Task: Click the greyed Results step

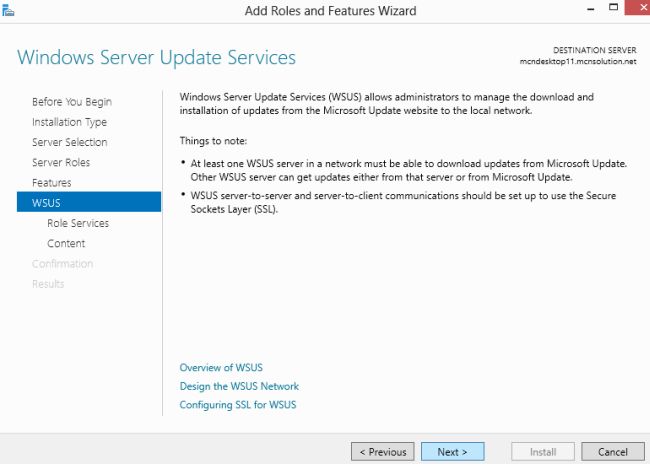Action: point(48,284)
